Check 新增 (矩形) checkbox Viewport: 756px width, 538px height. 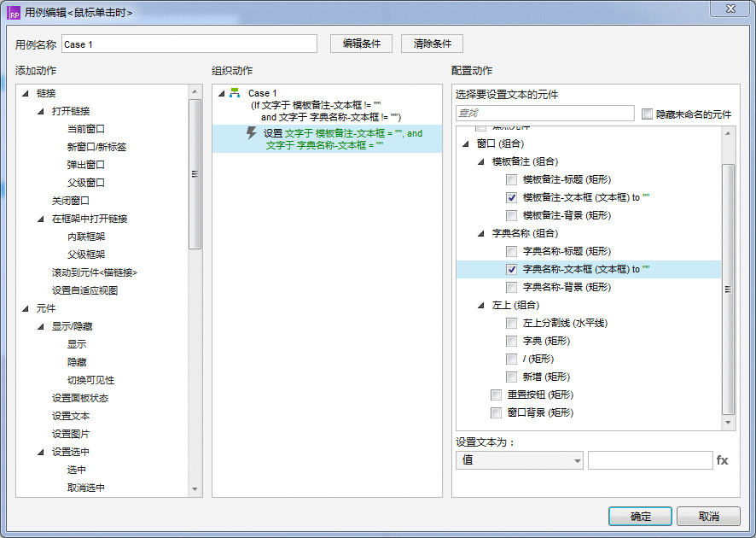512,377
